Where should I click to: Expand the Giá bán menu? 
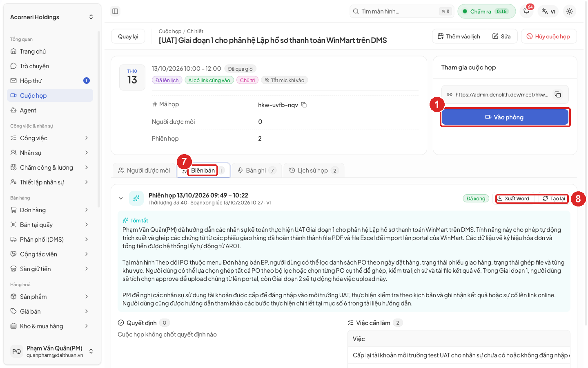(x=50, y=312)
